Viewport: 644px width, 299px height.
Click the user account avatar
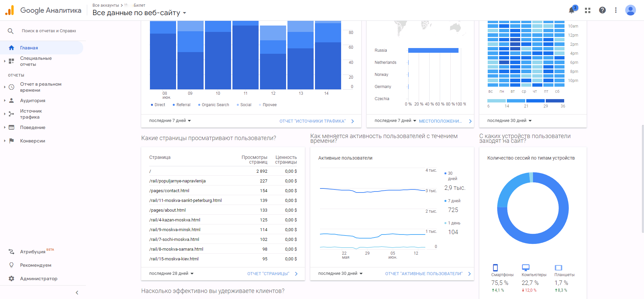click(x=631, y=10)
